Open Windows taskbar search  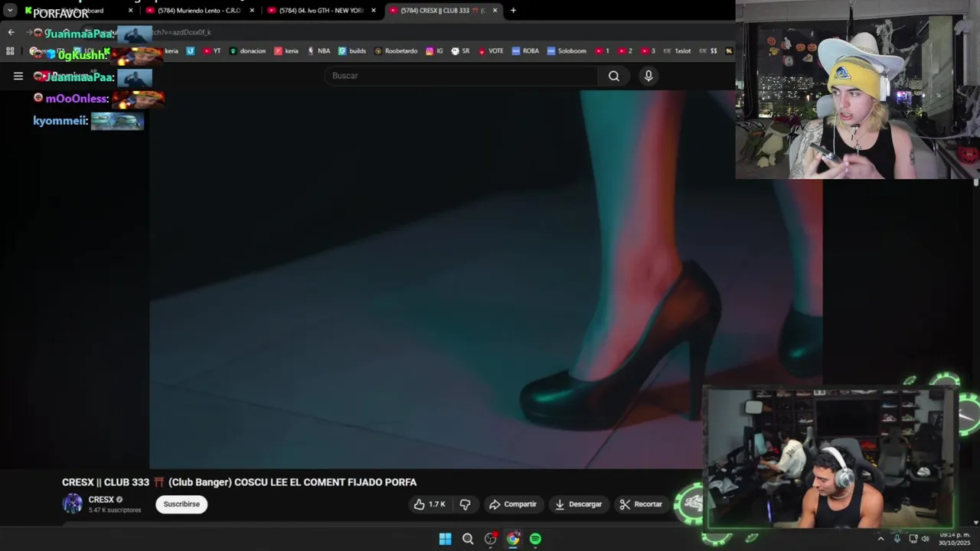coord(468,539)
